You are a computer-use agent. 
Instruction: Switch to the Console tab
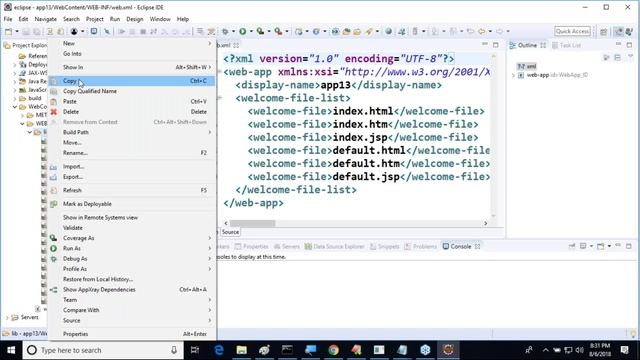[460, 247]
